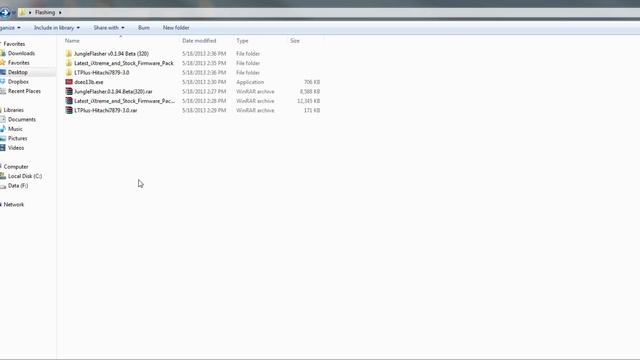This screenshot has height=360, width=640.
Task: Click the Downloads icon in Favorites
Action: (3, 53)
